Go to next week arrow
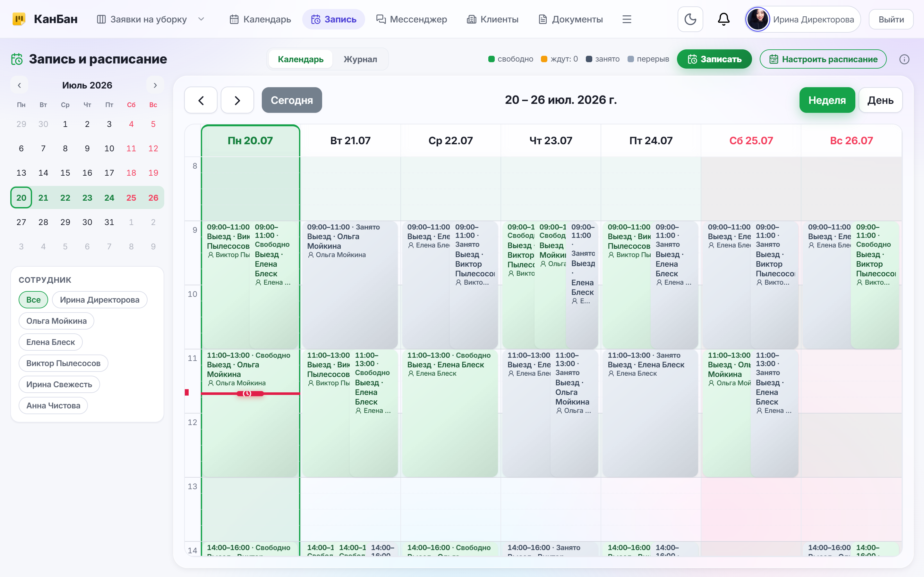 coord(237,100)
